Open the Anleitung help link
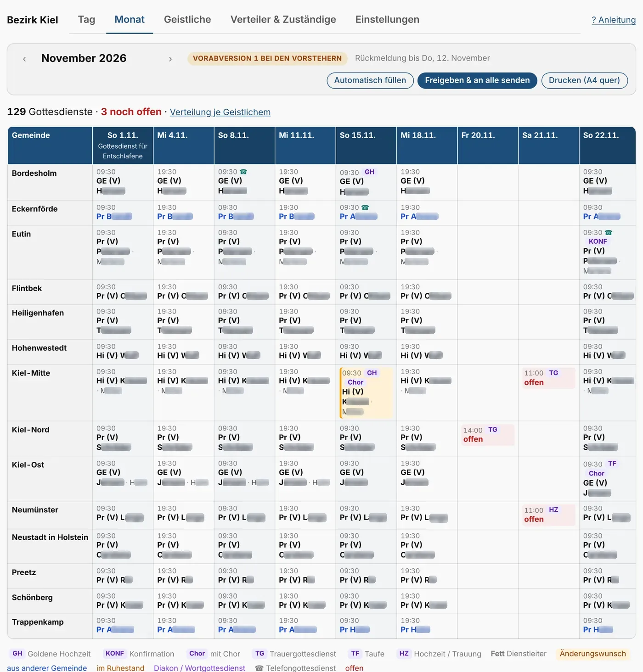The width and height of the screenshot is (643, 672). pyautogui.click(x=614, y=20)
